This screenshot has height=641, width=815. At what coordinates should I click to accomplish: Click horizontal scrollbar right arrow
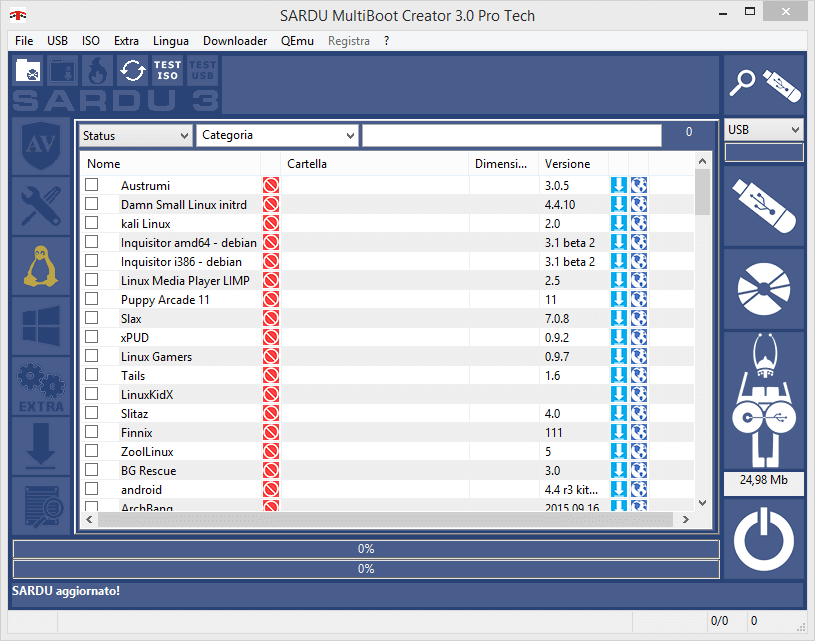686,519
